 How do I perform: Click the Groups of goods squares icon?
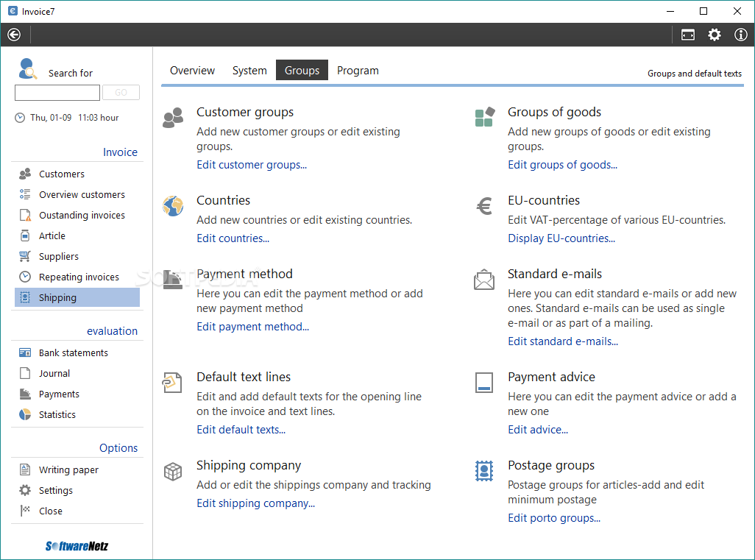coord(484,117)
